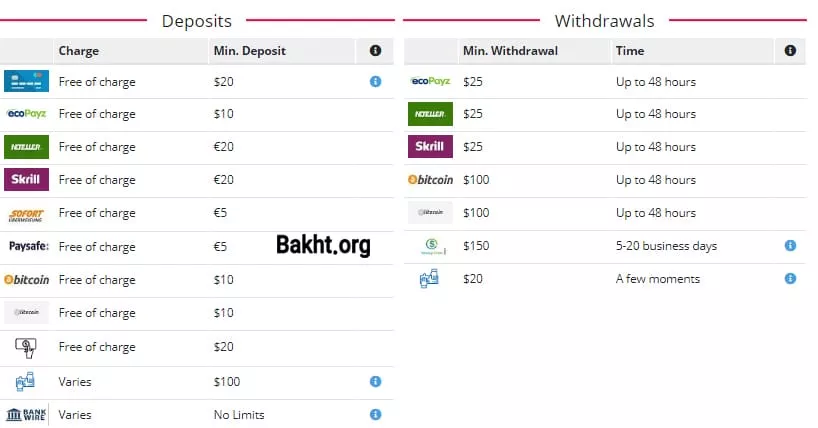Select ecoPayz withdrawal method logo
Viewport: 818px width, 428px height.
431,81
